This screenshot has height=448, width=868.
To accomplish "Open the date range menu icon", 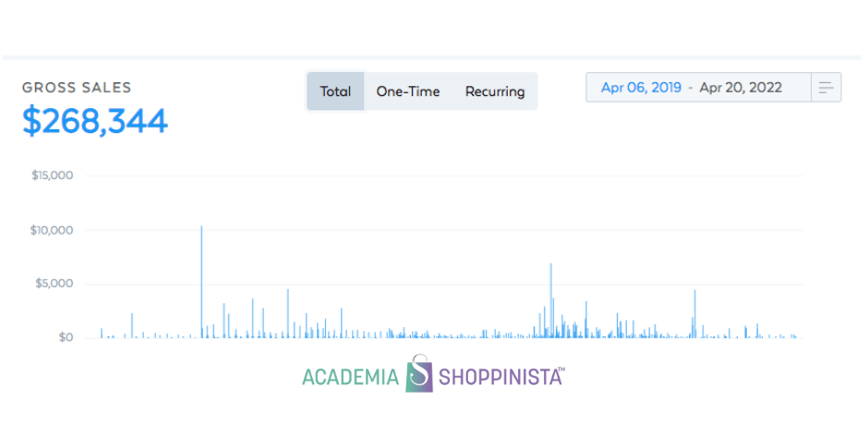I will coord(826,88).
